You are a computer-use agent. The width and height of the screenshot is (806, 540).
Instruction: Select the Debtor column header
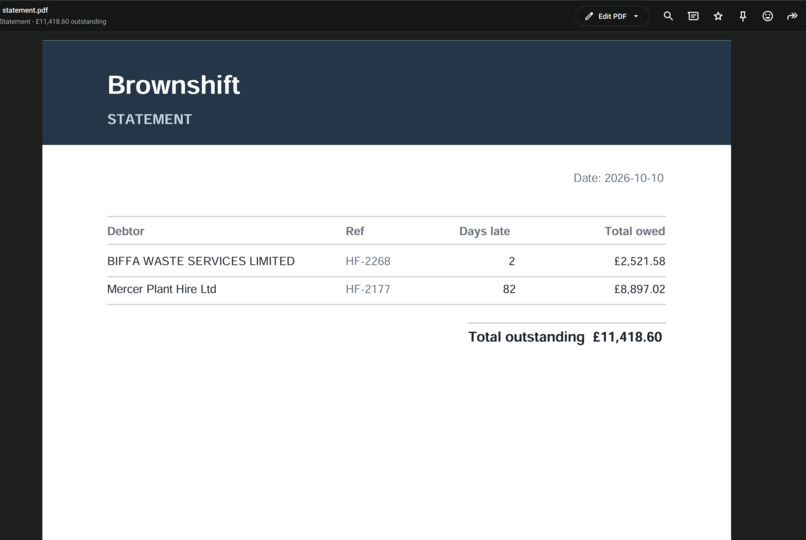tap(125, 231)
